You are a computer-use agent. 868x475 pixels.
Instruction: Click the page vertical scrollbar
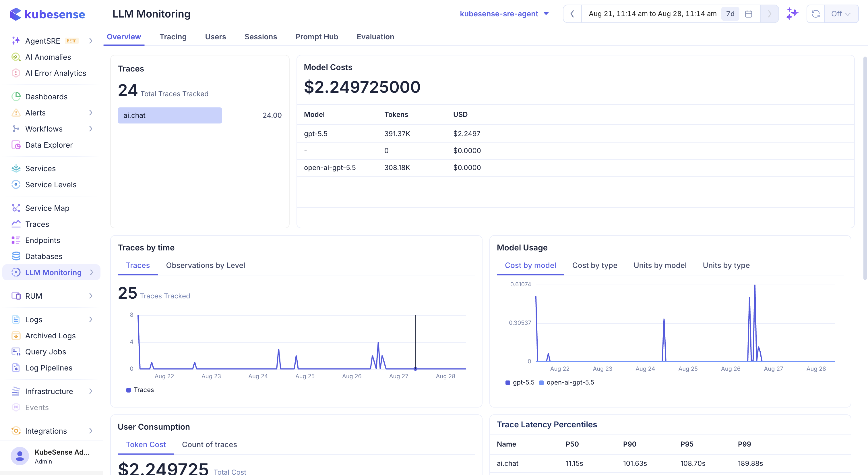point(865,169)
